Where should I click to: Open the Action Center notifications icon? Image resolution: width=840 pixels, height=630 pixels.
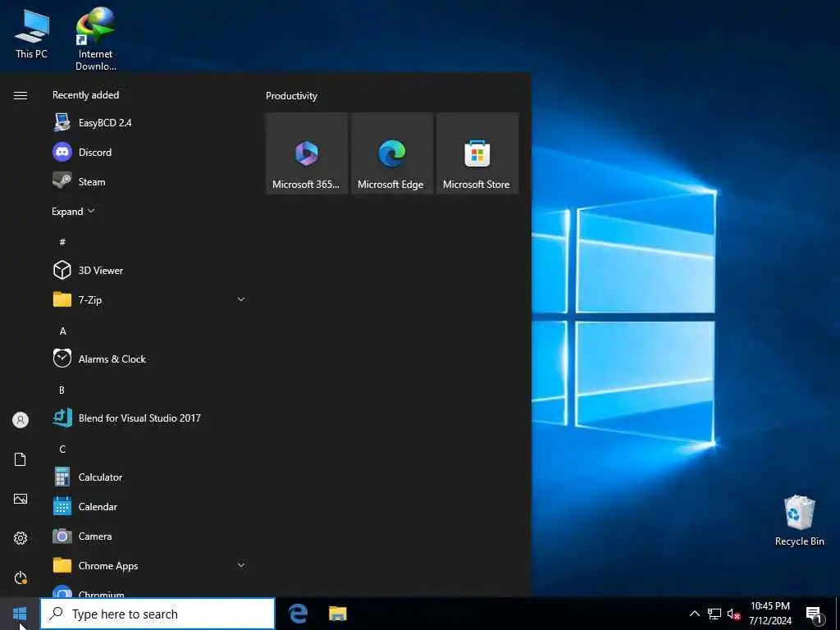tap(814, 614)
